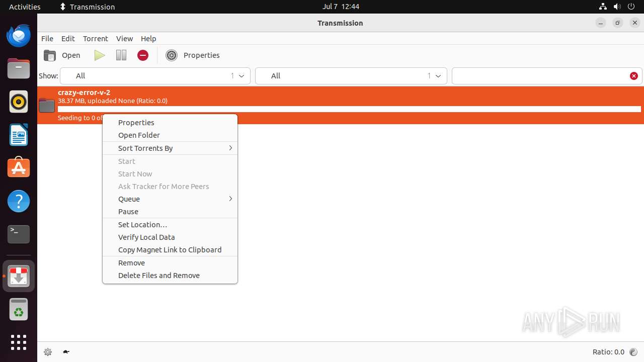Image resolution: width=644 pixels, height=362 pixels.
Task: Expand the Queue submenu
Action: 170,199
